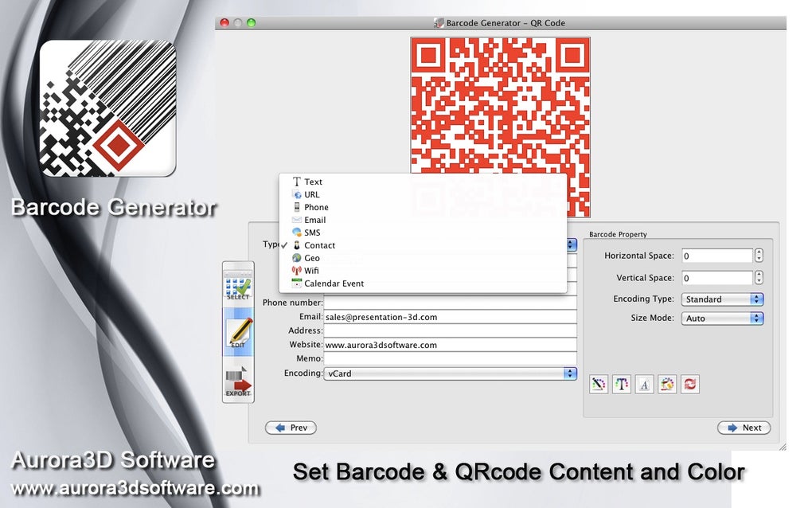Click the Horizontal Space value field
812x508 pixels.
pos(717,256)
